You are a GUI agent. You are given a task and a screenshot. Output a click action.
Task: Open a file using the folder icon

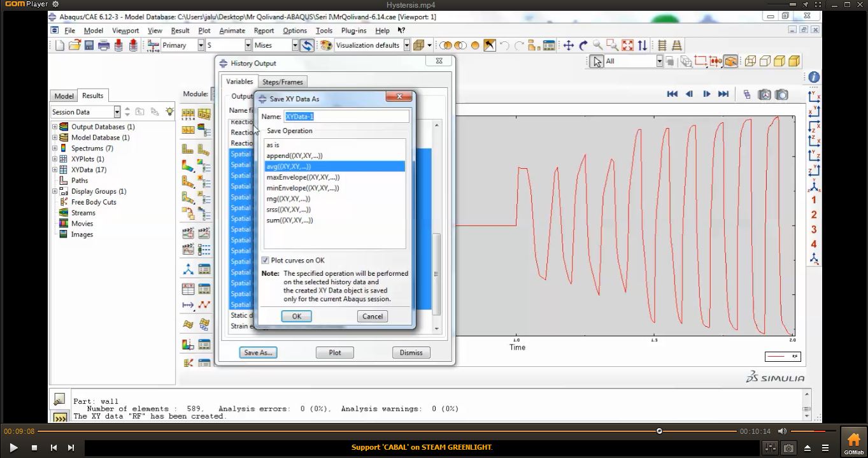pyautogui.click(x=74, y=45)
